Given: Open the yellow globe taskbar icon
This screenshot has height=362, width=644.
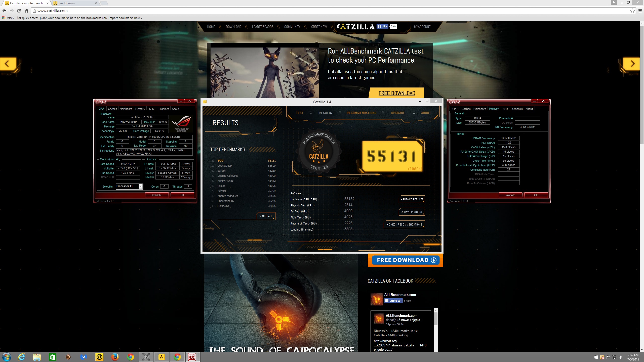Looking at the screenshot, I should click(x=99, y=357).
